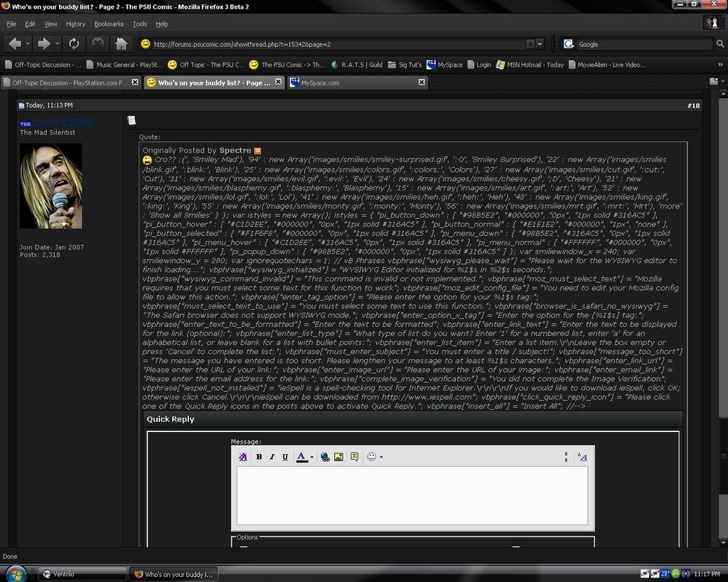Click the Insert Link globe icon
The width and height of the screenshot is (728, 582).
point(325,457)
